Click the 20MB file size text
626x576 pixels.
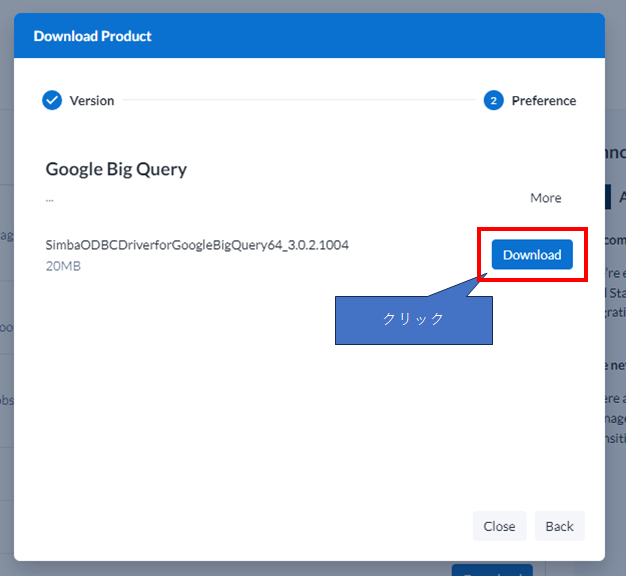point(63,267)
